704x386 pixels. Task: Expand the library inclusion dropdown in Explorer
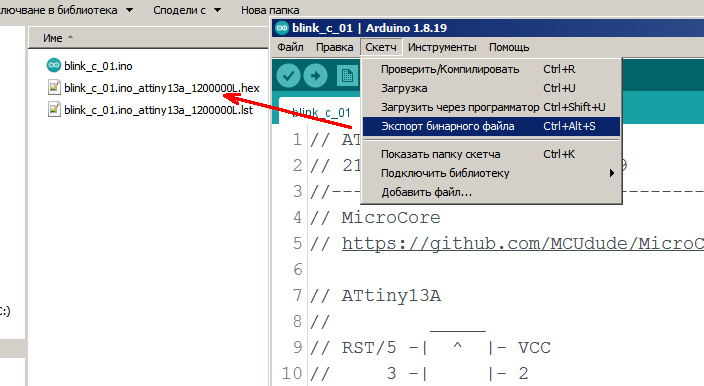click(x=66, y=10)
